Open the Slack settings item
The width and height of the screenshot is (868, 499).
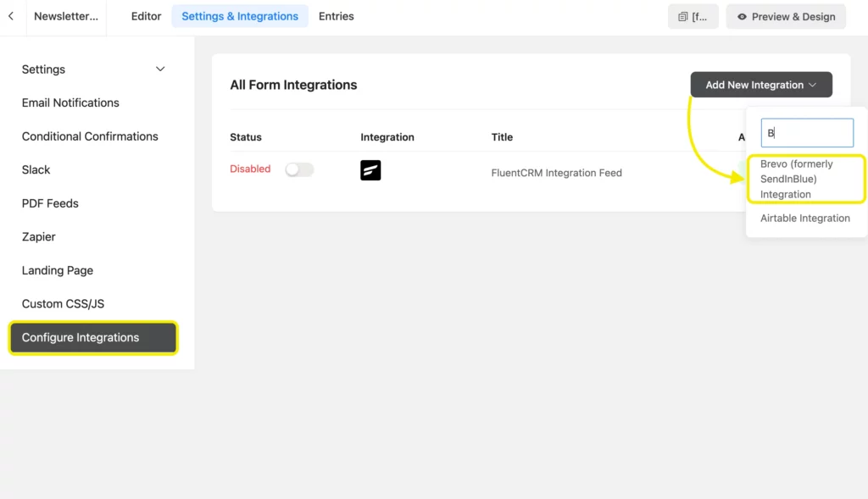pos(36,169)
